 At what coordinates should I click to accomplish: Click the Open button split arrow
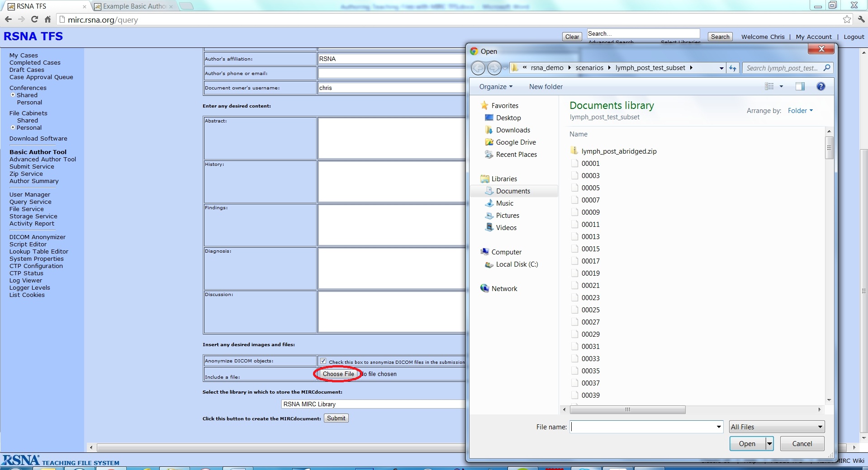(x=769, y=444)
